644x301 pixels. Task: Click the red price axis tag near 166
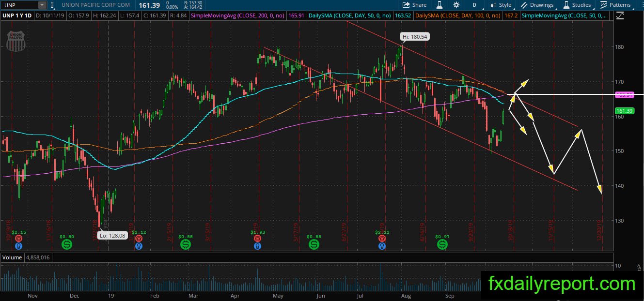click(624, 95)
